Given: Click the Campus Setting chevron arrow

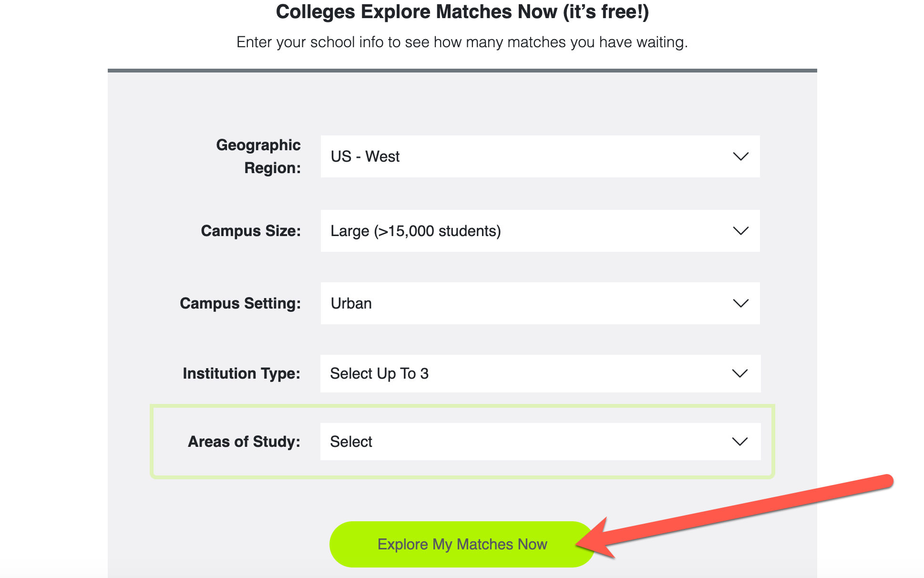Looking at the screenshot, I should pyautogui.click(x=740, y=303).
